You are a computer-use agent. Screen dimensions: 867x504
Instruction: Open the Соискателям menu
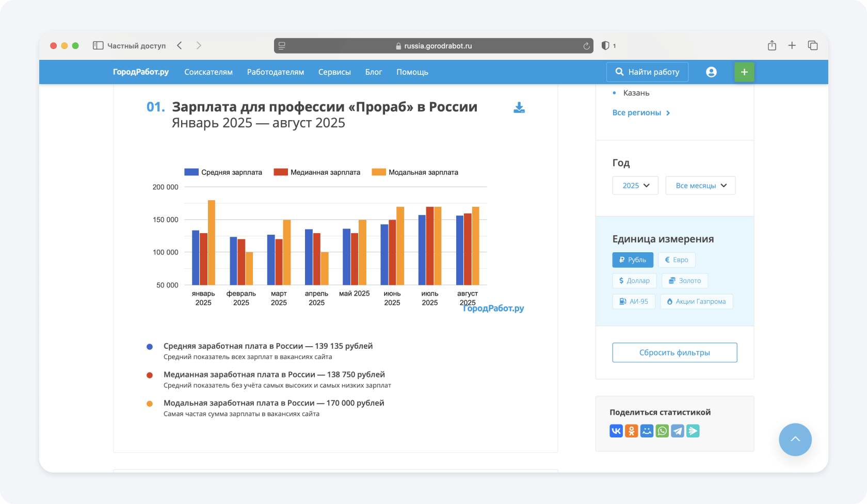(208, 72)
